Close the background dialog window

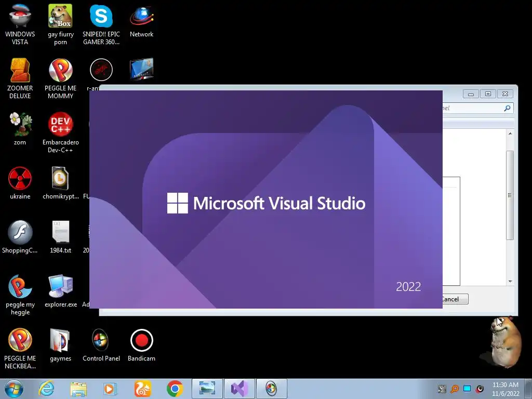coord(505,94)
